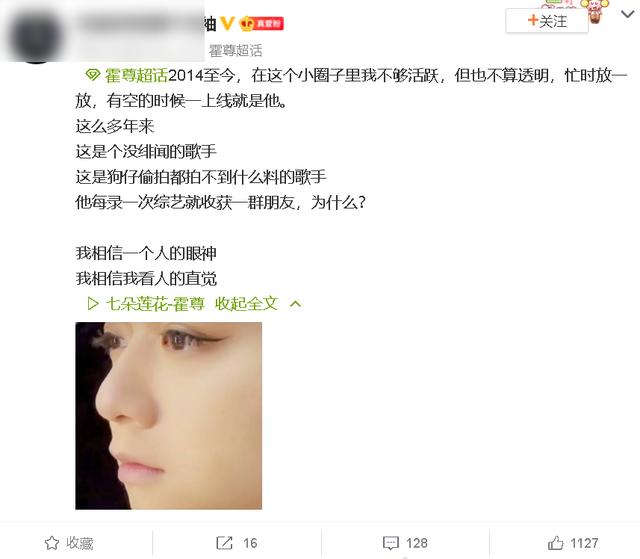Click the green diamond super-topic icon
This screenshot has width=640, height=559.
point(93,75)
